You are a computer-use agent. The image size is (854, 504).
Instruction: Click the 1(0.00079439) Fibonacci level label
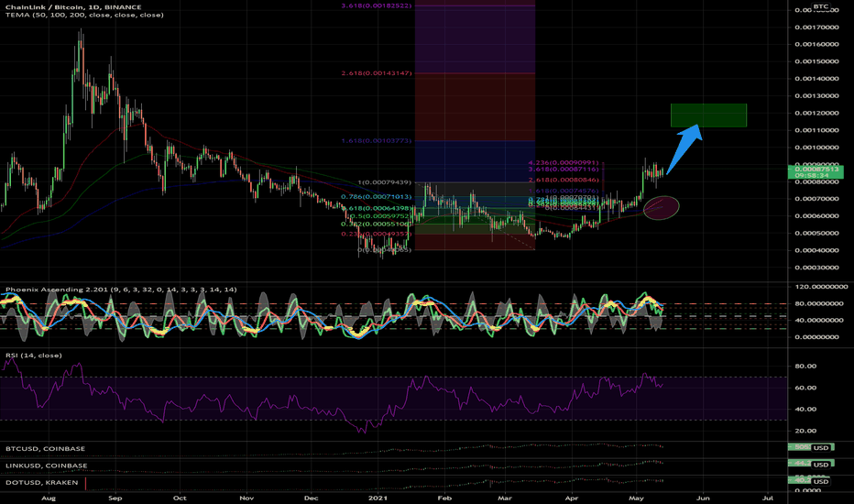pyautogui.click(x=385, y=182)
